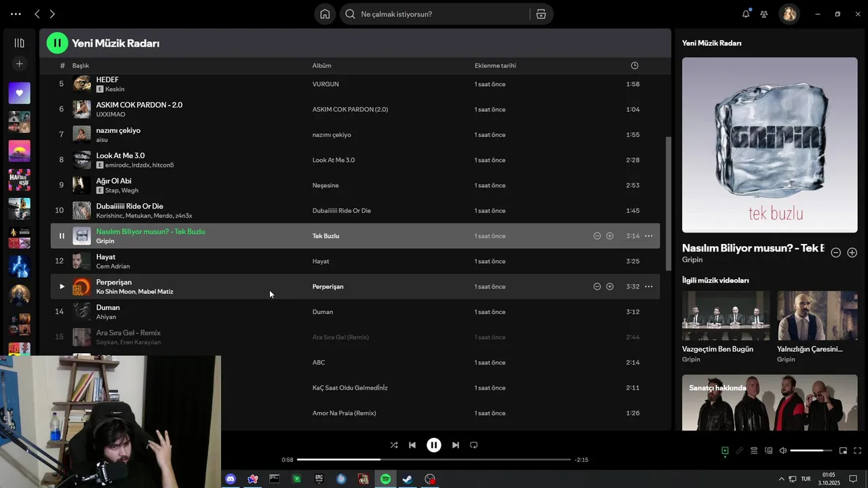This screenshot has width=868, height=488.
Task: Open the Sanatçı hakkında artist card
Action: click(770, 403)
